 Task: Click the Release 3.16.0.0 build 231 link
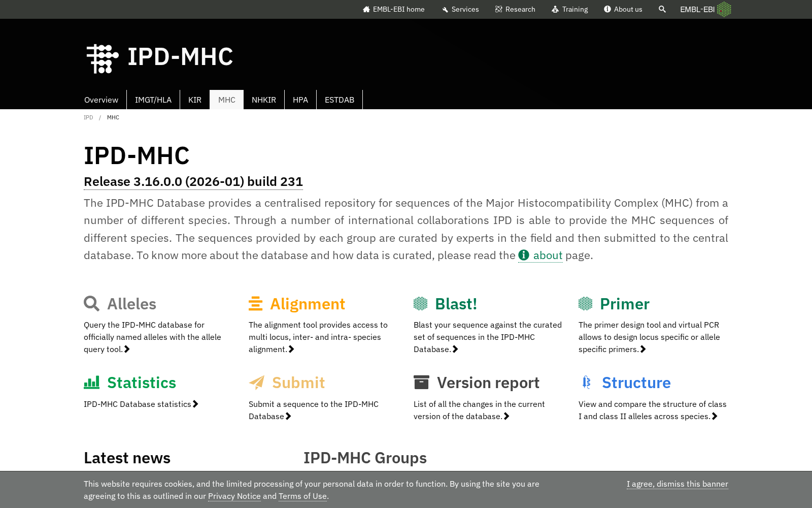point(193,181)
